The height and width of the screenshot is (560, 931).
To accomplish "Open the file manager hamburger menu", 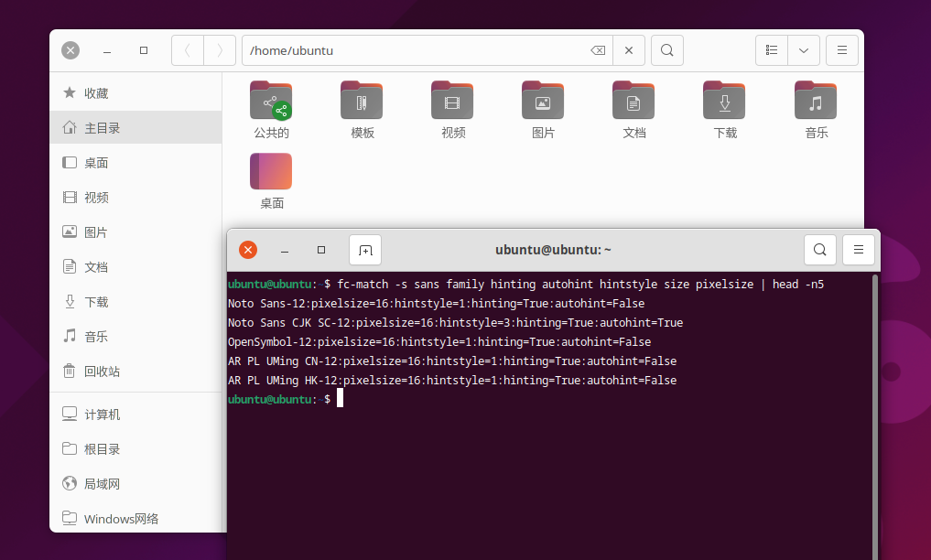I will 842,50.
